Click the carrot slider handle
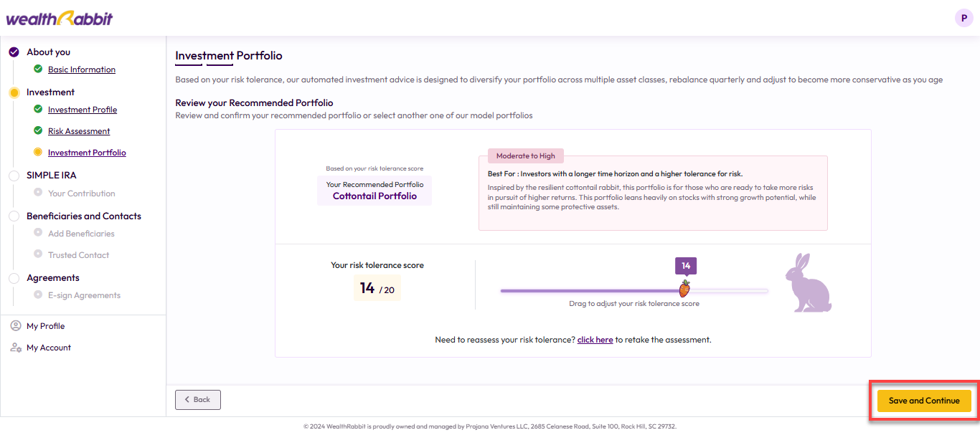The width and height of the screenshot is (980, 435). (685, 289)
